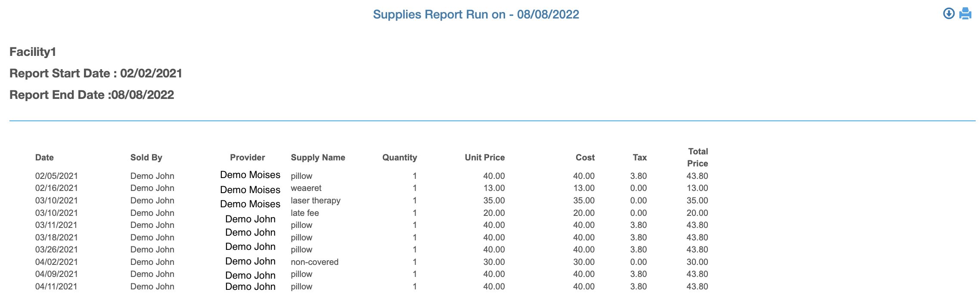Click the 04/11/2021 date cell
This screenshot has width=980, height=295.
56,286
